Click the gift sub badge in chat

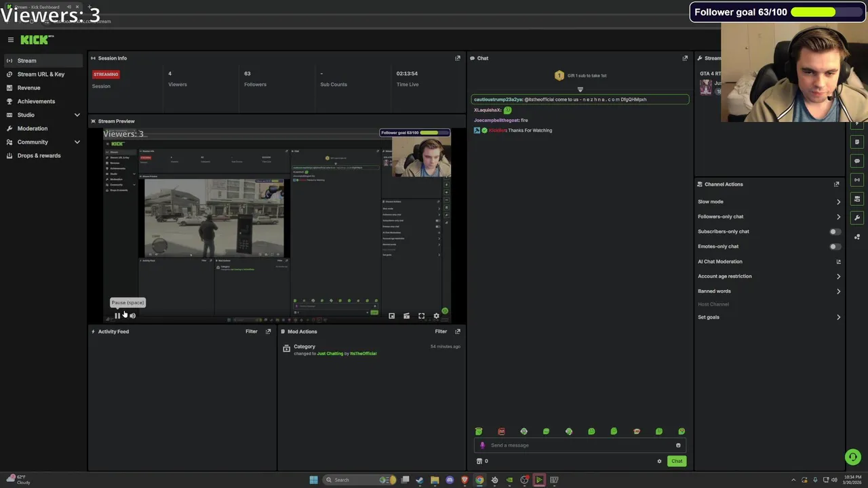(559, 76)
